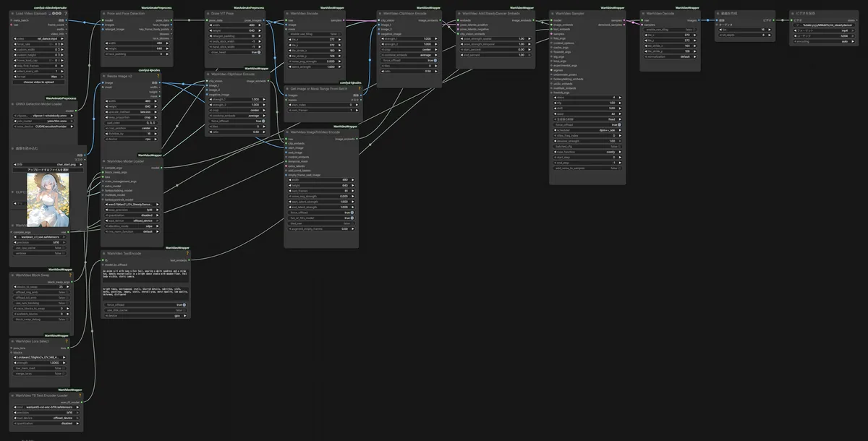Increase seed arrow in WanVideo Sampler

(x=621, y=114)
